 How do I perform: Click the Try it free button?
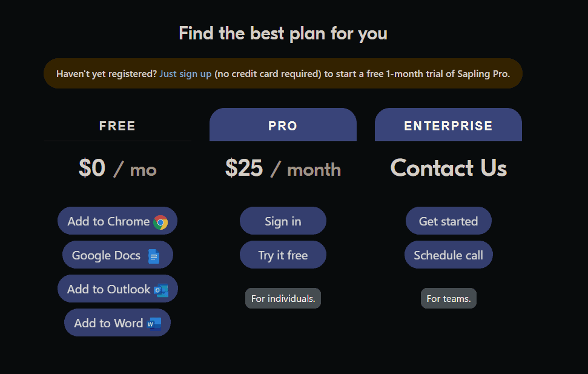(283, 255)
